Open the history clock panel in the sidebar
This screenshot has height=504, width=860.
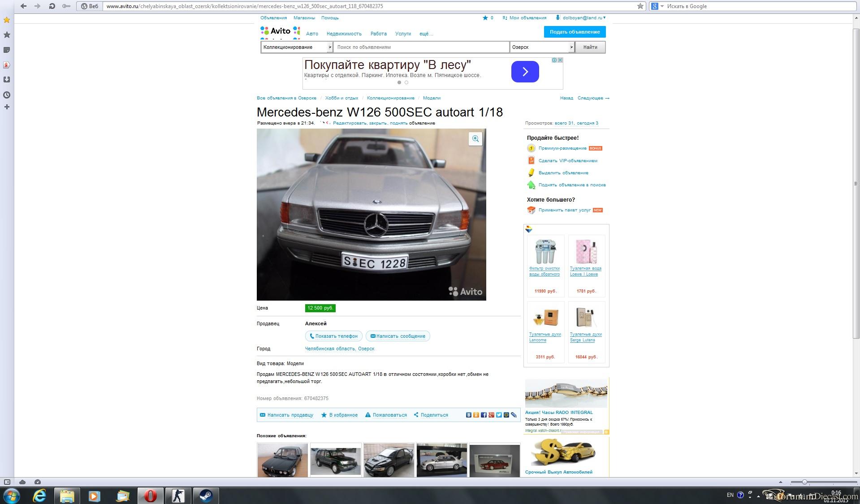click(7, 95)
